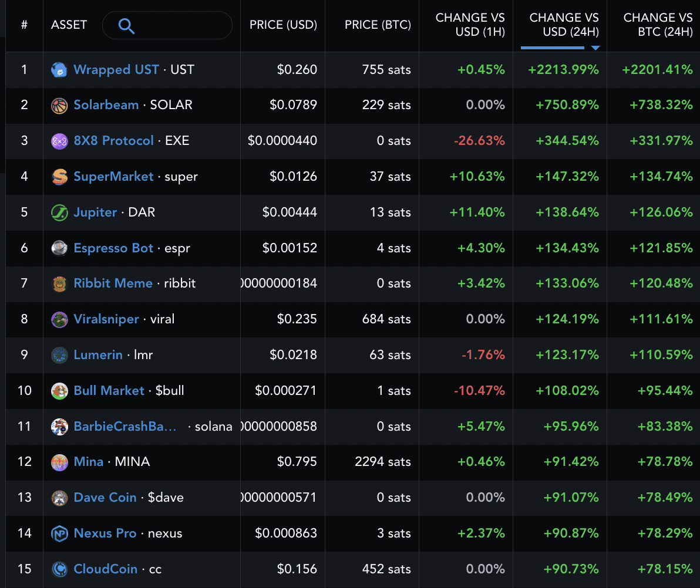This screenshot has height=588, width=700.
Task: Select the Bull Market coin logo
Action: coord(59,391)
